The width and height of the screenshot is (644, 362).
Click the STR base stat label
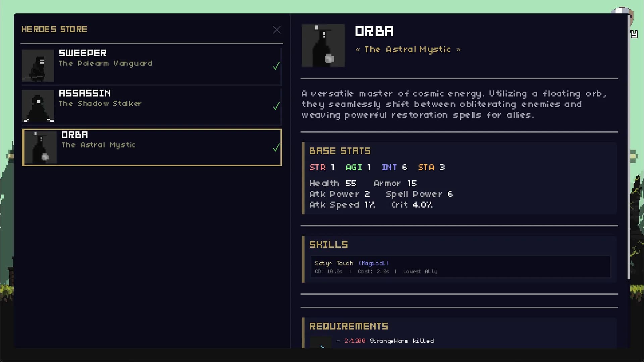[x=318, y=167]
